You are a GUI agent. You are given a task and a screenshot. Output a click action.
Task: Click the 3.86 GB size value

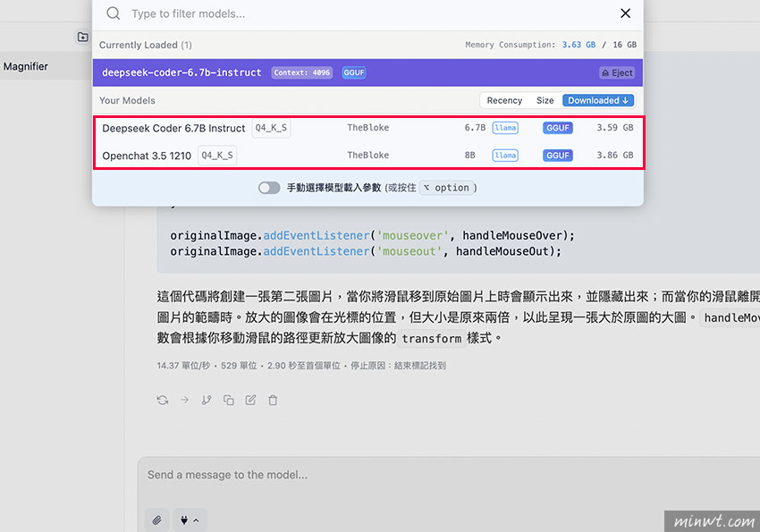(614, 155)
